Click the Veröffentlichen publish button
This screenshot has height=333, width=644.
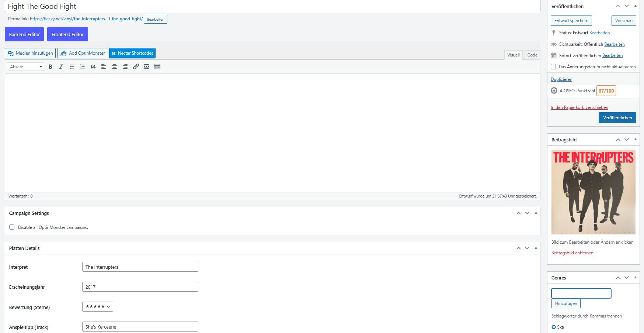[x=617, y=118]
